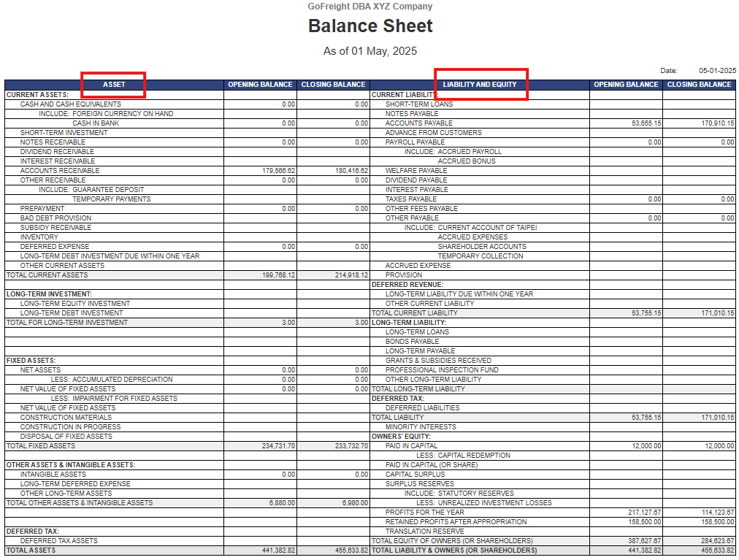
Task: Click the 'As of 01 May, 2025' subtitle
Action: coord(369,51)
